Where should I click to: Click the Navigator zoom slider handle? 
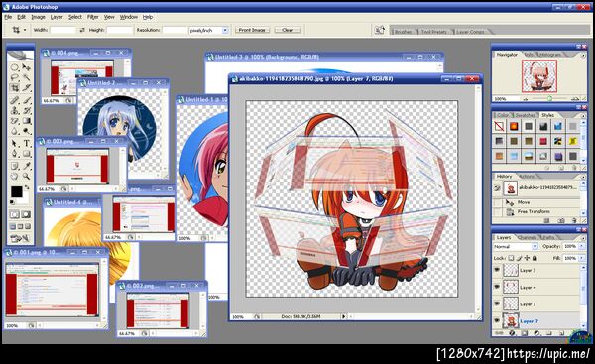(549, 98)
